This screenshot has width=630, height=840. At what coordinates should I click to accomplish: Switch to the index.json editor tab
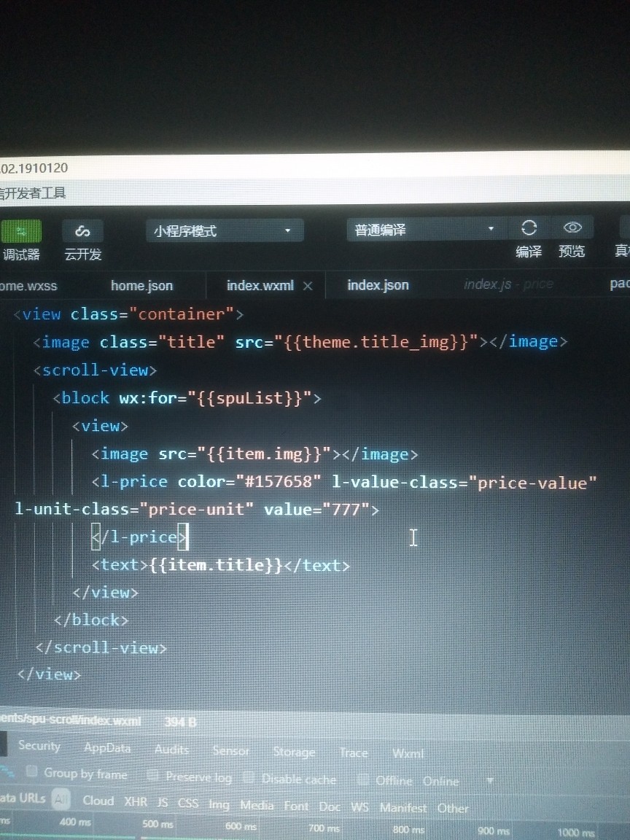point(378,285)
